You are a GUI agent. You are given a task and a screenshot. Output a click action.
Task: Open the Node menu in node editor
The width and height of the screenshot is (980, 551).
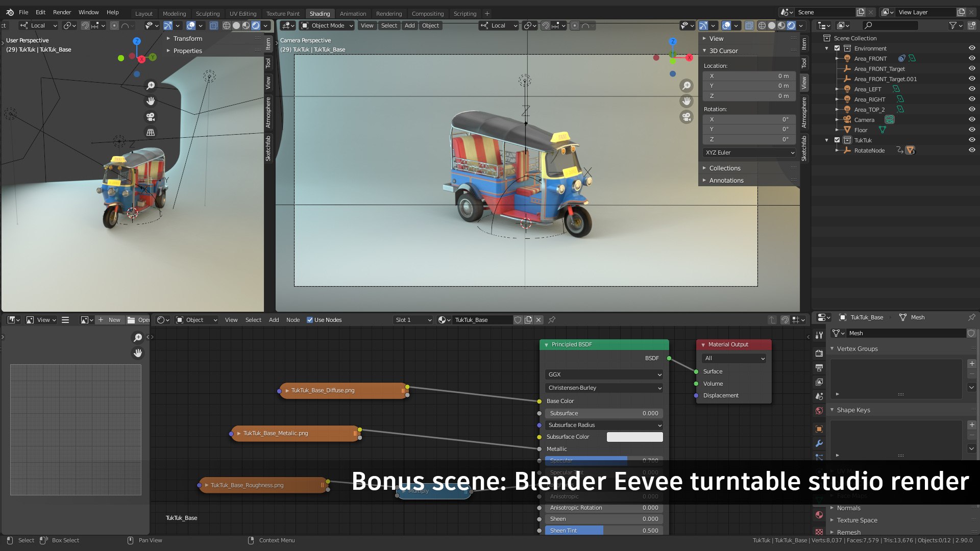293,320
